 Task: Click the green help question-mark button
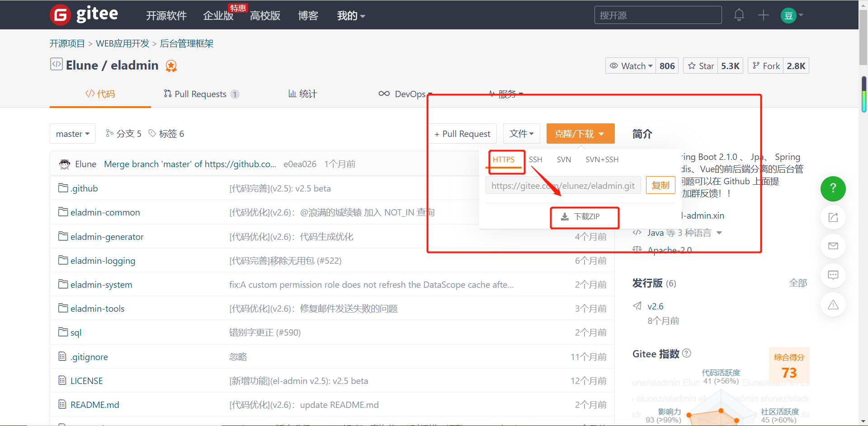[x=833, y=188]
